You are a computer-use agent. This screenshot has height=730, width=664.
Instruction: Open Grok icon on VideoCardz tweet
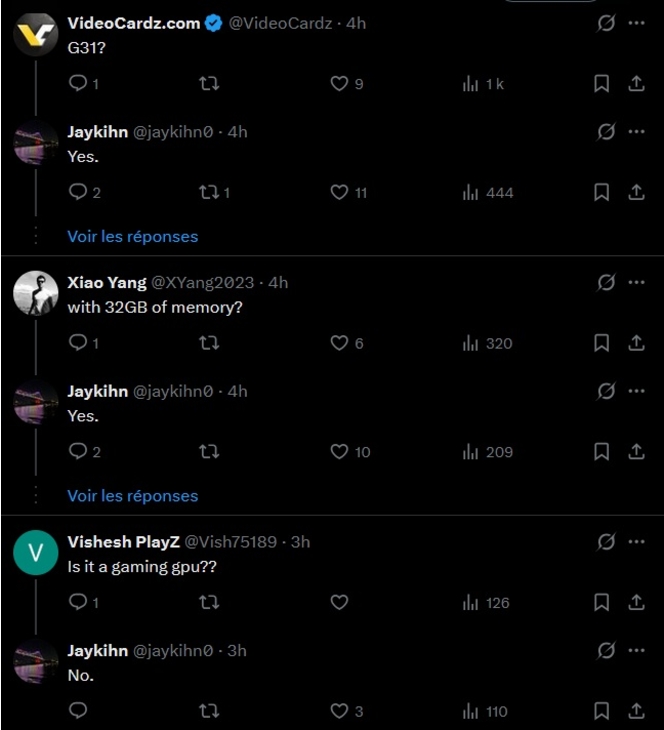[605, 23]
